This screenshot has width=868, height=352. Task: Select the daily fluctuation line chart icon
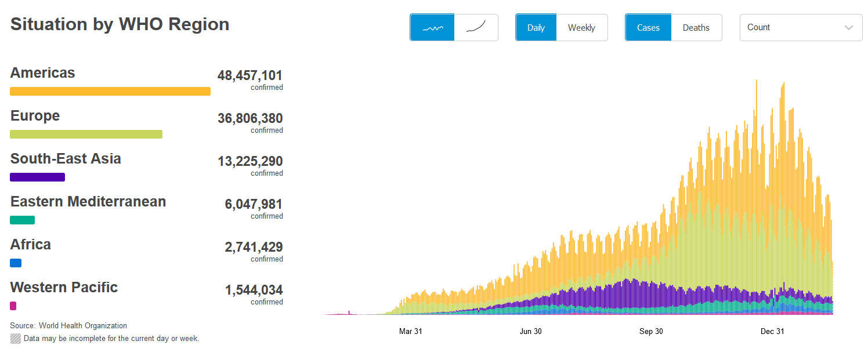(x=432, y=28)
